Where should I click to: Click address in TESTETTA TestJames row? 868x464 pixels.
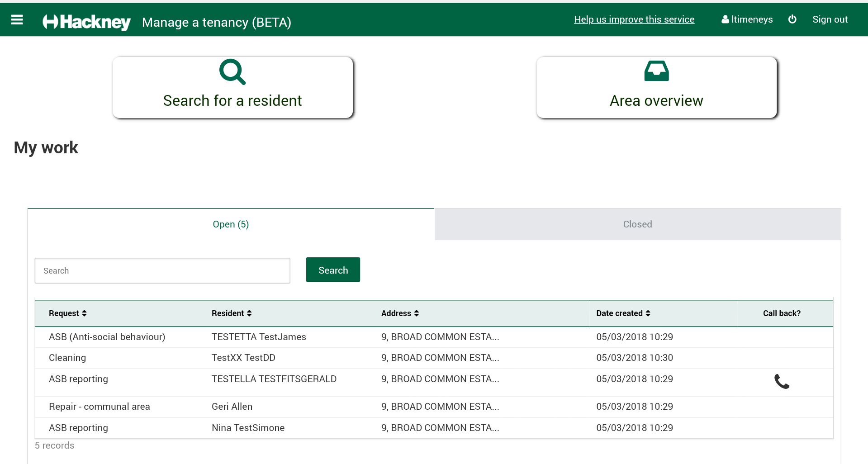(x=440, y=337)
